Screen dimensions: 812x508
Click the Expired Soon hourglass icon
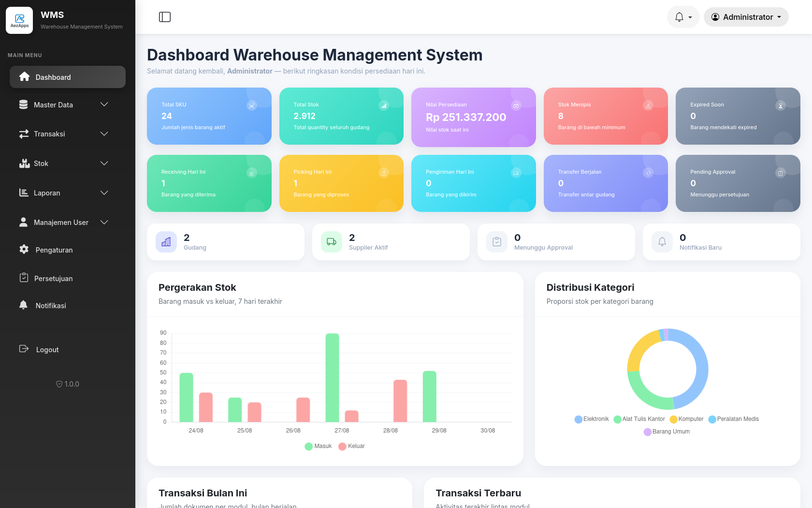pyautogui.click(x=781, y=105)
